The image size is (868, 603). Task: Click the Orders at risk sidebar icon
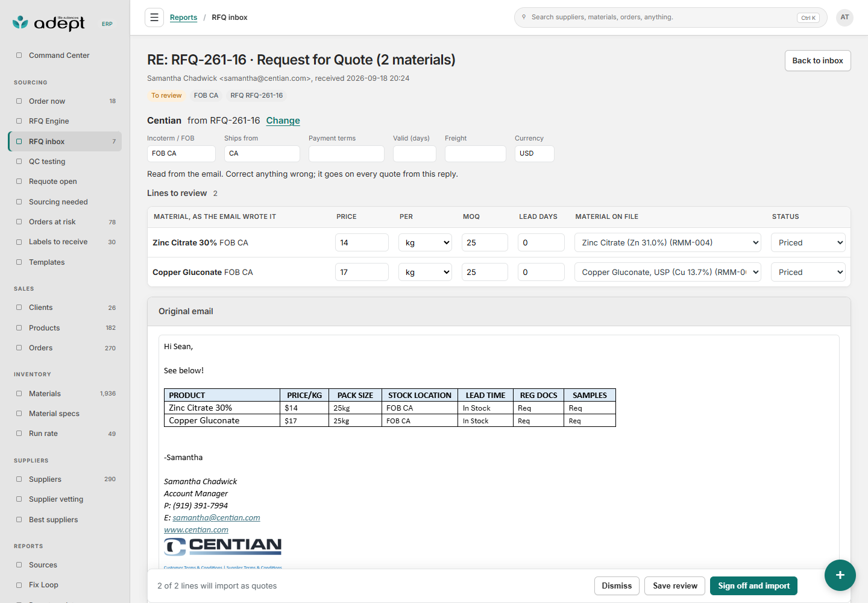click(x=19, y=222)
